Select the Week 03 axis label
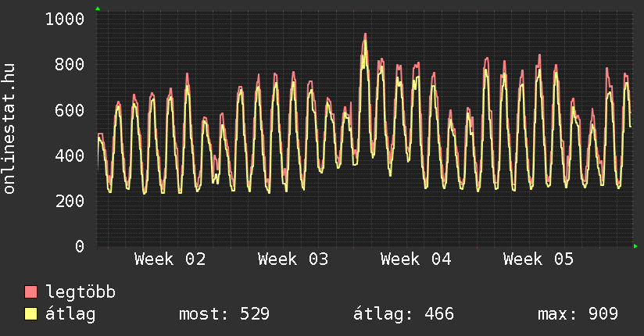This screenshot has width=644, height=336. [x=293, y=259]
